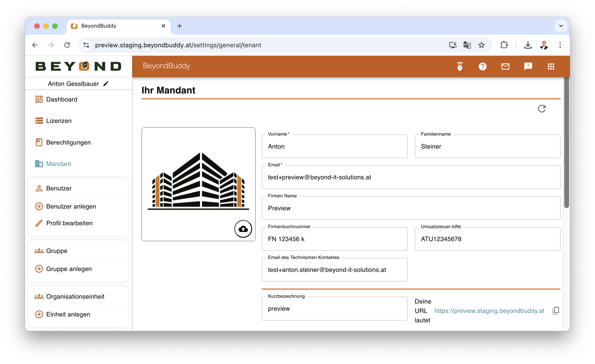Open Gruppe anlegen in the sidebar
Screen dimensions: 595x364
(69, 269)
